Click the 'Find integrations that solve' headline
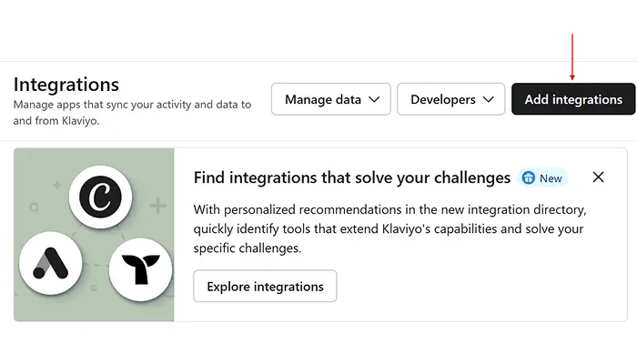Image resolution: width=637 pixels, height=364 pixels. pyautogui.click(x=352, y=177)
